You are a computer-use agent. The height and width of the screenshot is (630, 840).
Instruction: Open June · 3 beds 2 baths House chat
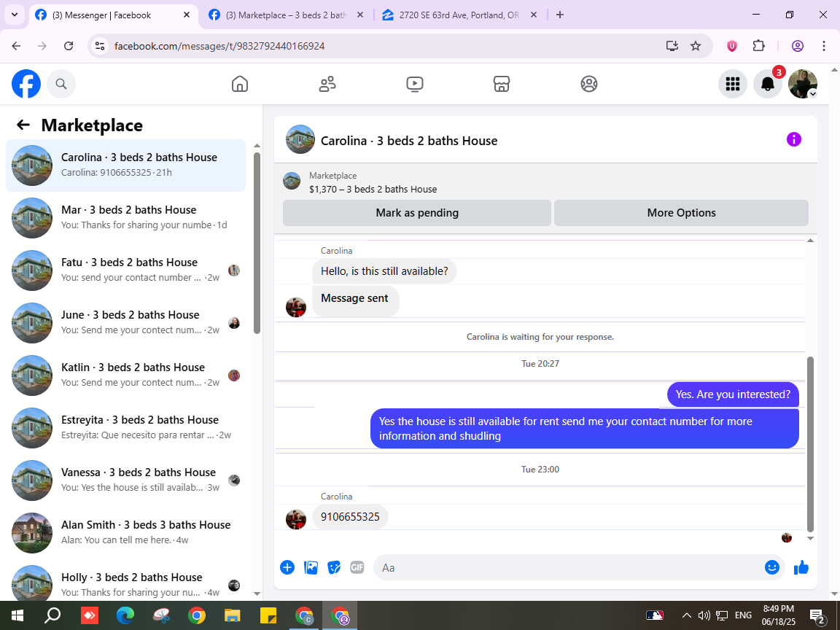pos(125,322)
